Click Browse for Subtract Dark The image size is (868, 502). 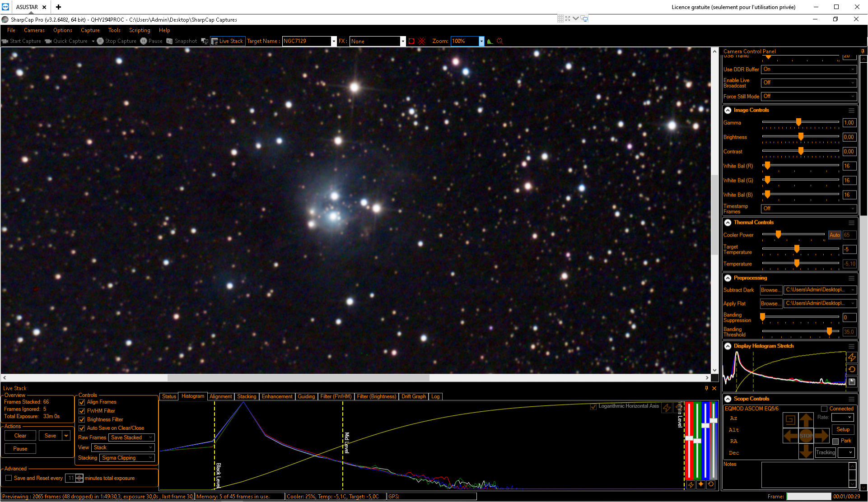(770, 290)
